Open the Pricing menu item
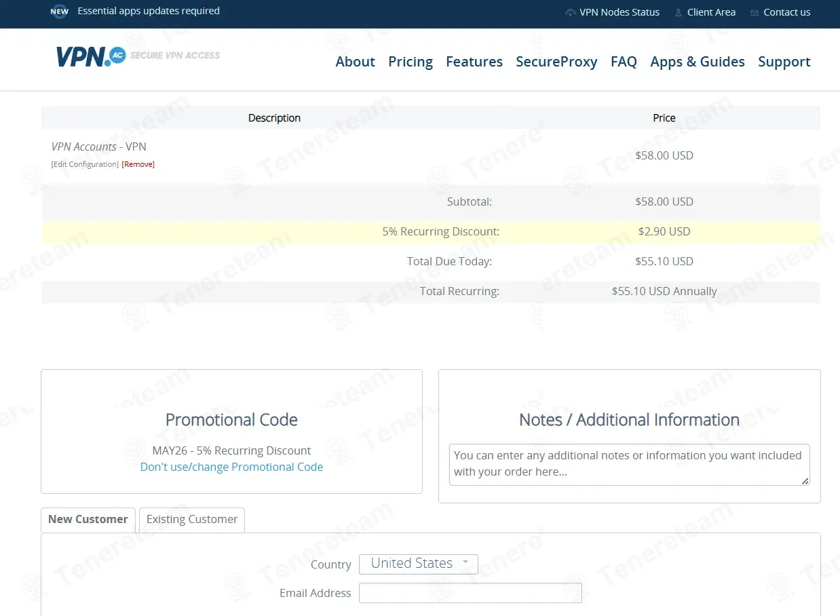The width and height of the screenshot is (840, 616). pos(411,62)
